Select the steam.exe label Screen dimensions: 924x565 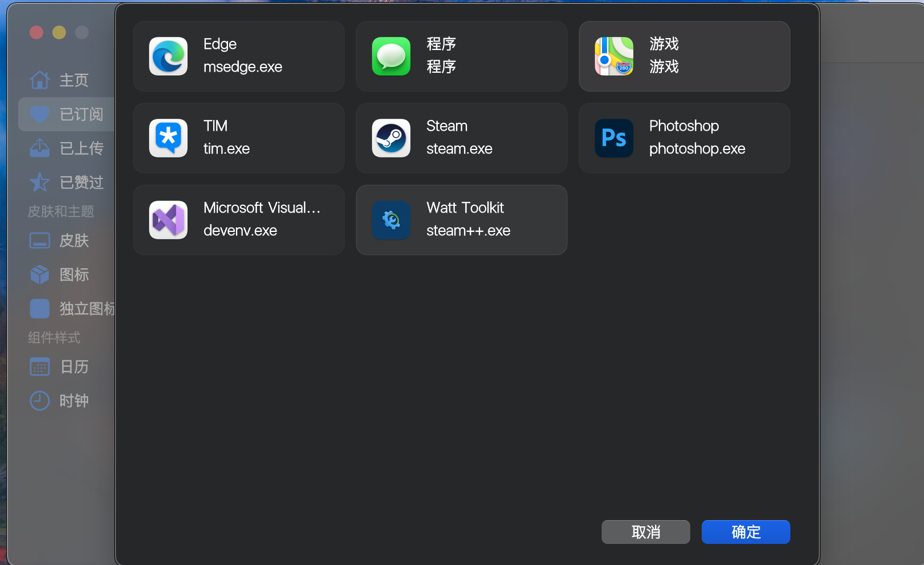coord(459,149)
